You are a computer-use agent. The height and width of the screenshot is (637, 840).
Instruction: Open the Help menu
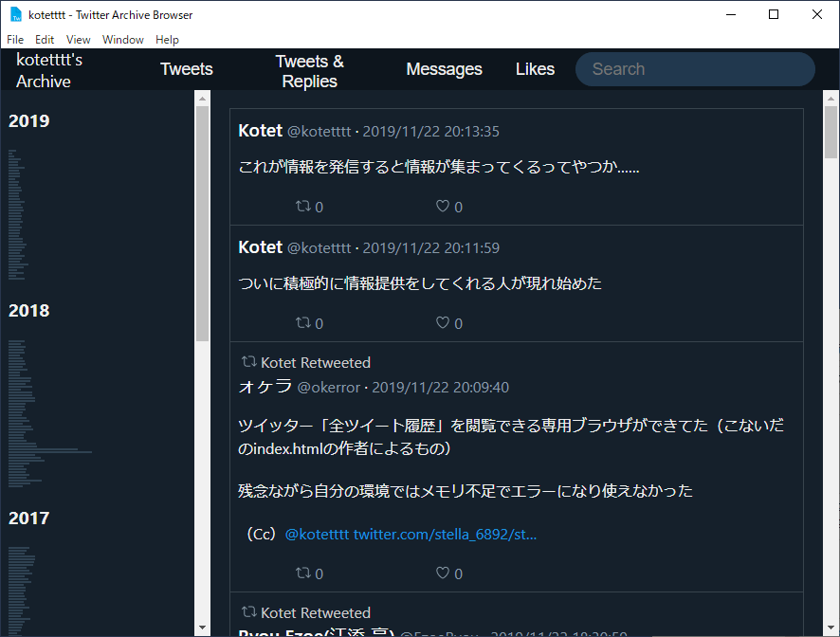(167, 40)
